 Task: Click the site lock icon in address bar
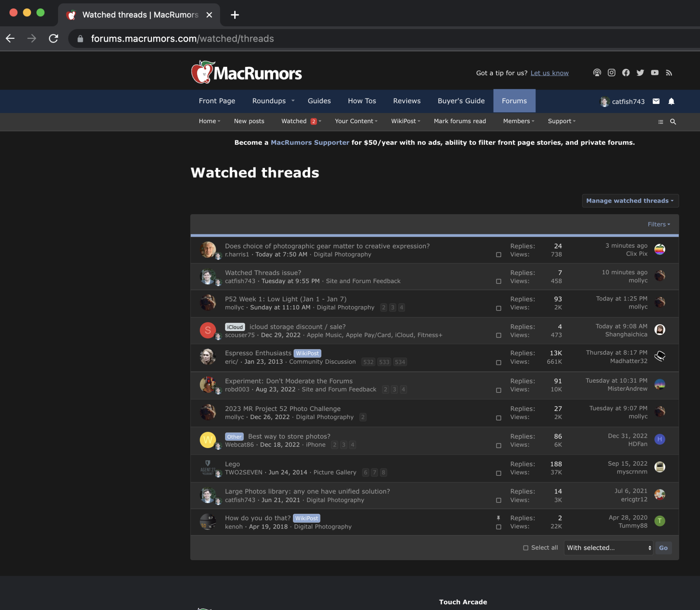tap(80, 38)
